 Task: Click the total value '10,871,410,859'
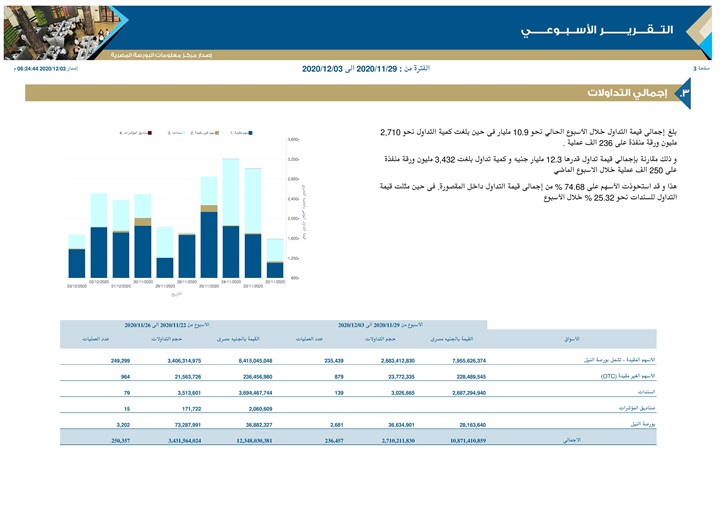468,441
